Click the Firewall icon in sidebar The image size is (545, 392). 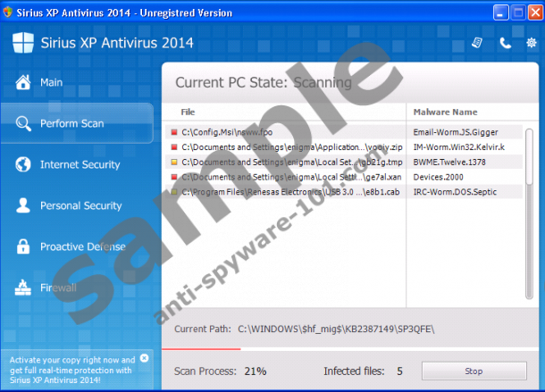pyautogui.click(x=22, y=288)
